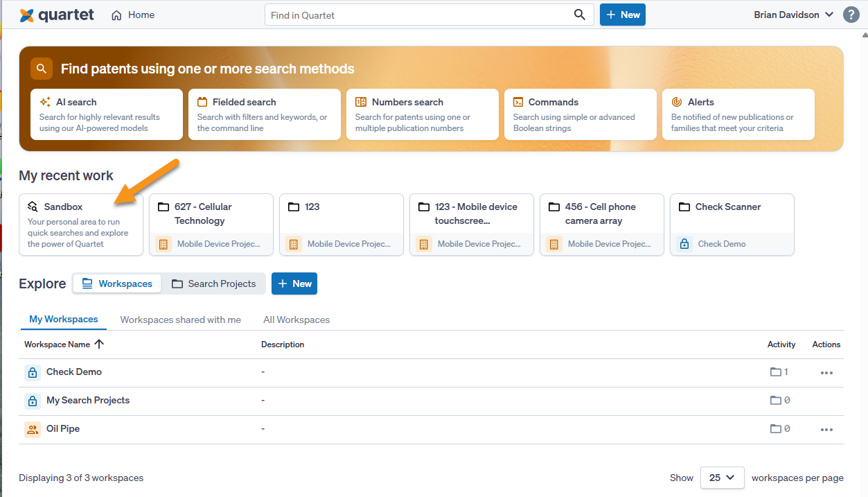The height and width of the screenshot is (497, 868).
Task: Click folder icon on Check Scanner card
Action: pyautogui.click(x=684, y=207)
